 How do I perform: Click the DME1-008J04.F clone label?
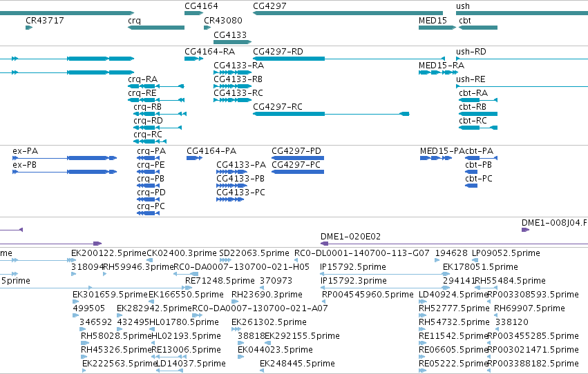click(555, 223)
